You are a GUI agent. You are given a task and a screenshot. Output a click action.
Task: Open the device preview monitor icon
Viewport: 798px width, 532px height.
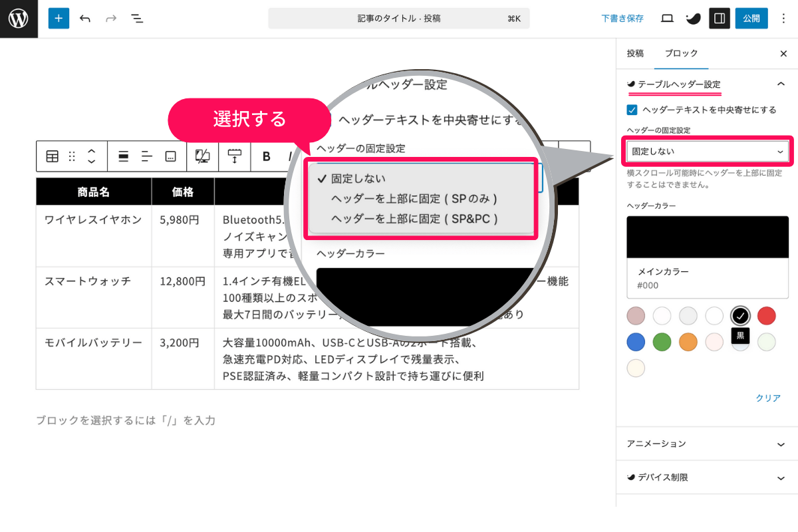coord(666,18)
